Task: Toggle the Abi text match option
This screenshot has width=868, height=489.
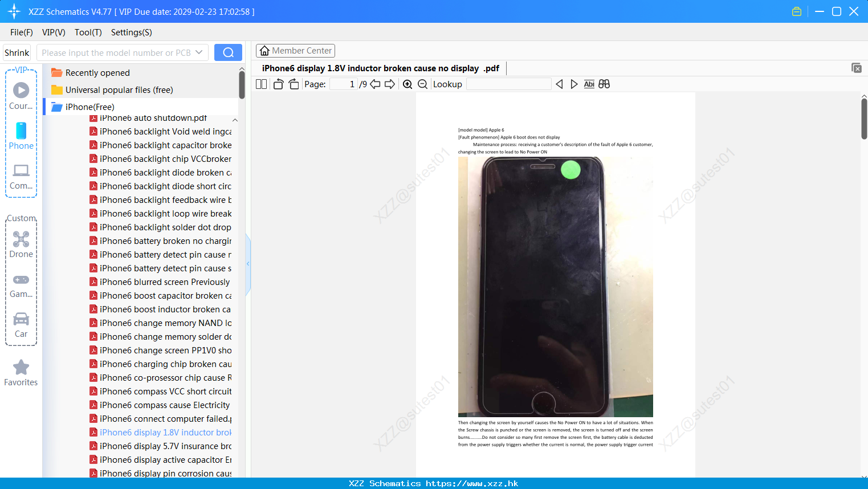Action: 589,84
